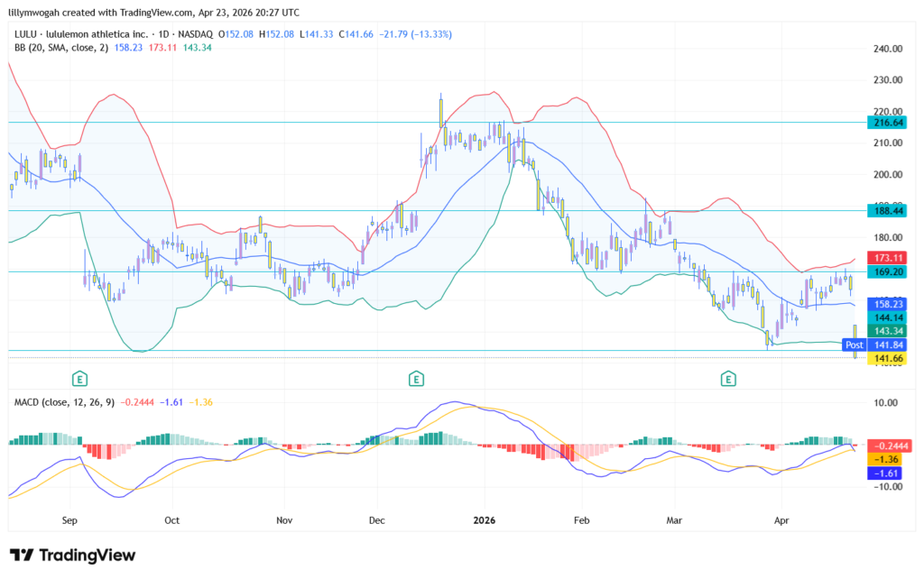This screenshot has height=579, width=924.
Task: Open the earnings E marker in late March
Action: (727, 378)
